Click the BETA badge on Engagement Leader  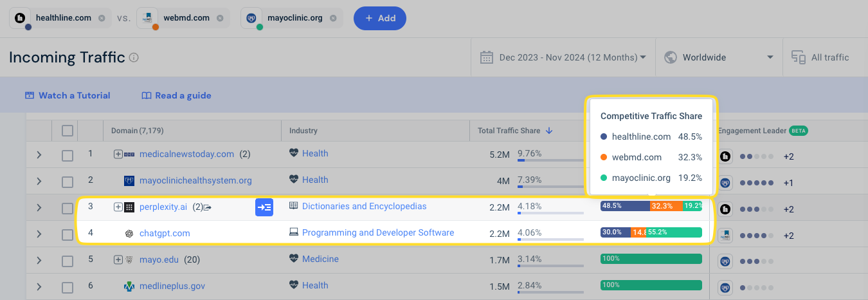[799, 131]
